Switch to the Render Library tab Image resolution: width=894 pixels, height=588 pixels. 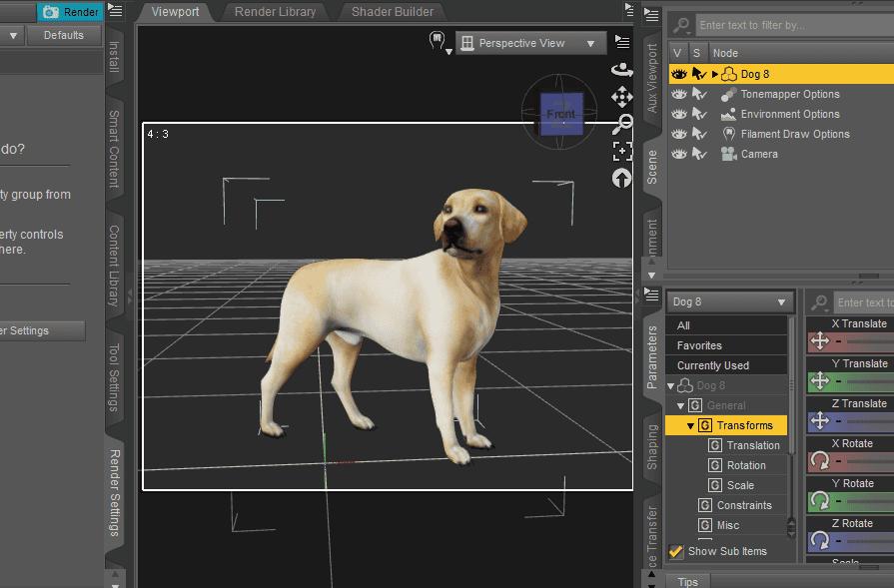[x=275, y=12]
